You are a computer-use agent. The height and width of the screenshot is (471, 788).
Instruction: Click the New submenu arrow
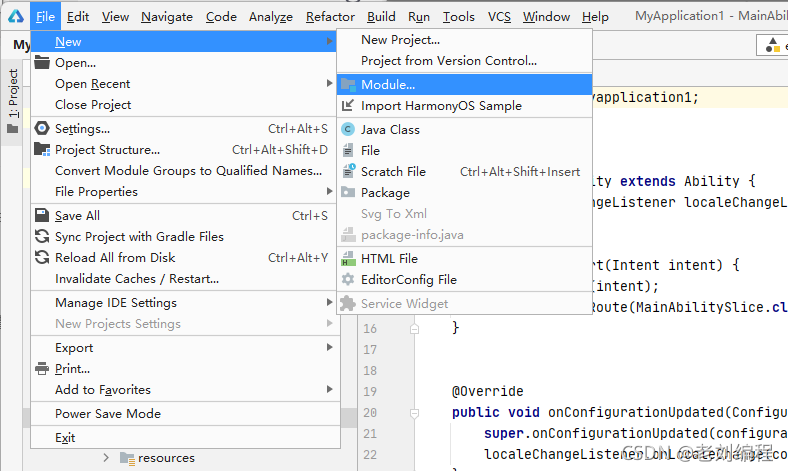pyautogui.click(x=329, y=41)
